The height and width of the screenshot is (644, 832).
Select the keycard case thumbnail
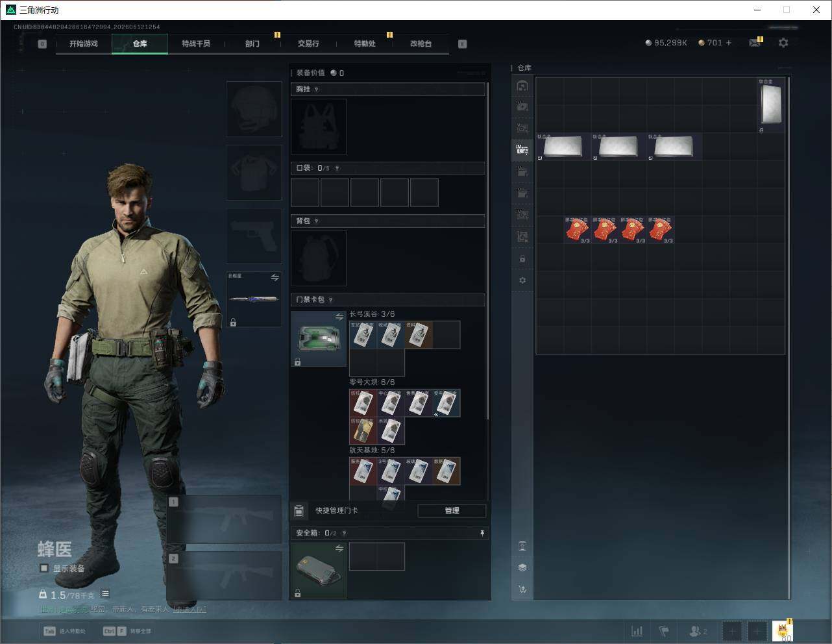click(319, 339)
